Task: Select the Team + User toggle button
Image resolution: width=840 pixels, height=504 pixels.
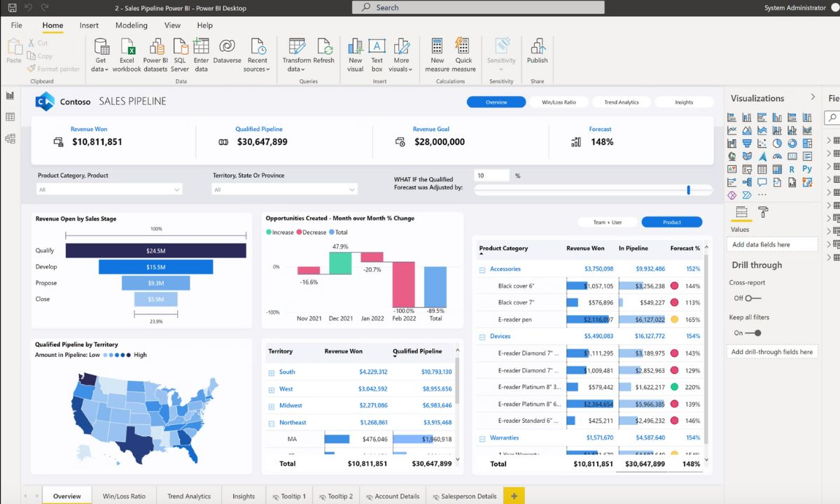Action: coord(607,222)
